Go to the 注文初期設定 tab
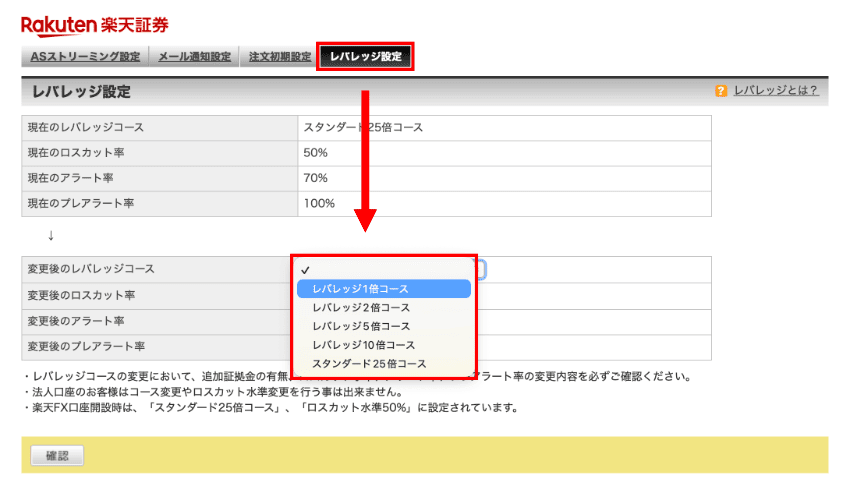 coord(279,56)
